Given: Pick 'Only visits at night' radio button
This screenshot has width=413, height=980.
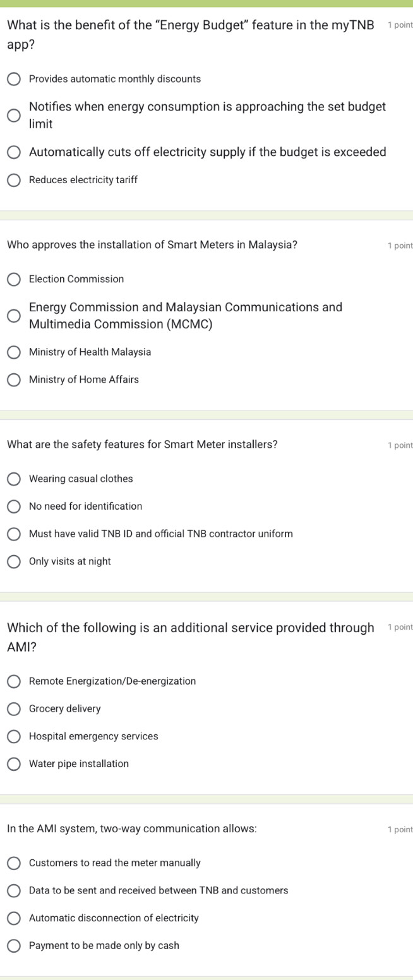Looking at the screenshot, I should coord(13,562).
